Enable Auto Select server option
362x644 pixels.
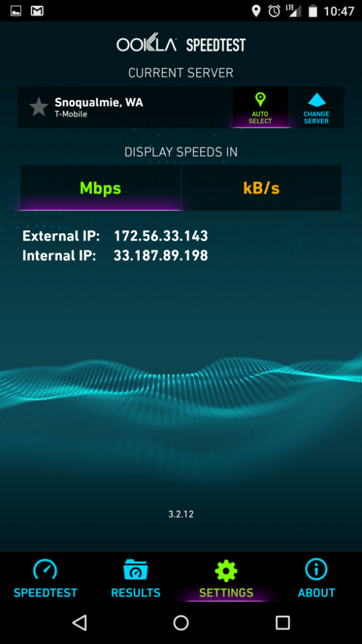pos(260,107)
